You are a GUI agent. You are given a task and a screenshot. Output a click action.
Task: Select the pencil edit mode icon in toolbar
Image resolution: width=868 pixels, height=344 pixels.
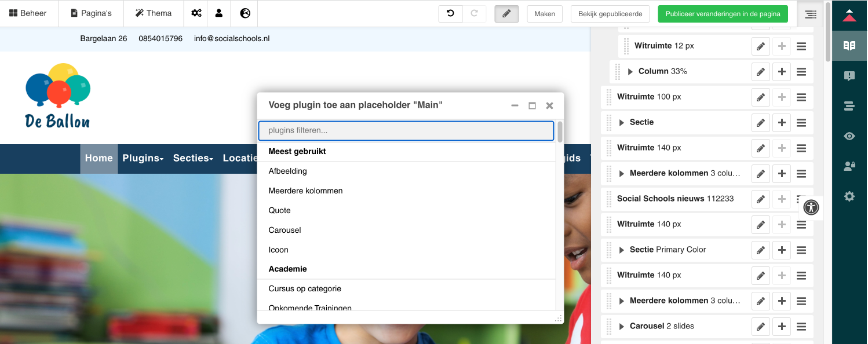coord(506,13)
